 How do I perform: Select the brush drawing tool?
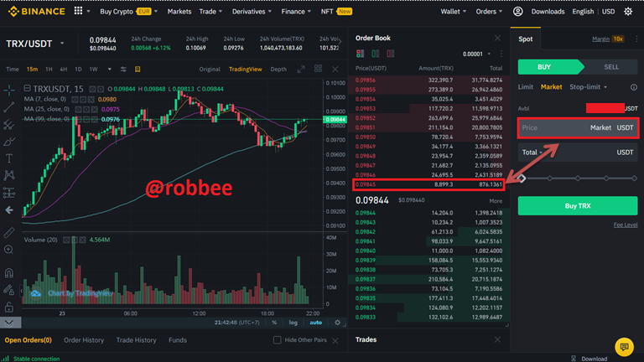pos(9,142)
